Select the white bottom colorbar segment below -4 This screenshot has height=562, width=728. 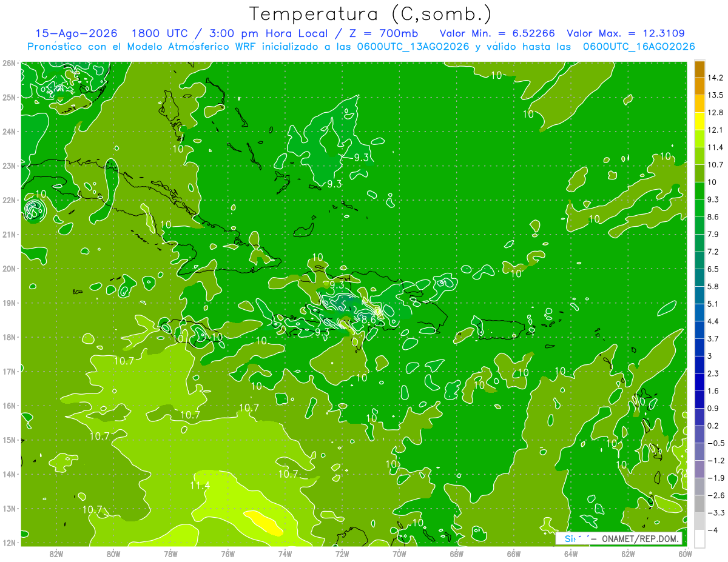coord(699,538)
